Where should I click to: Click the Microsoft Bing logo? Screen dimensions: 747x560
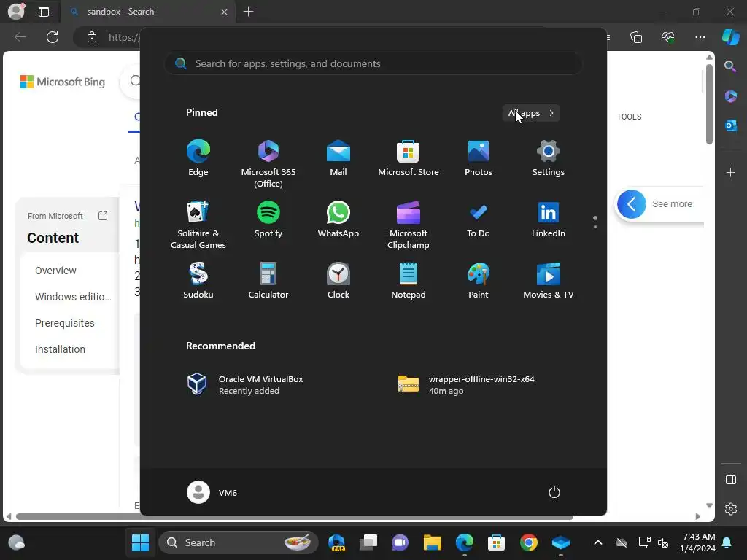63,82
